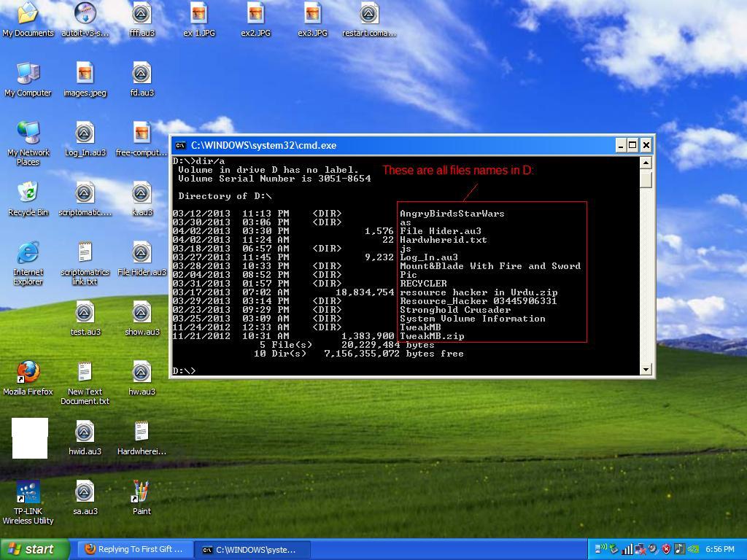747x560 pixels.
Task: Click '7,156,355,072 bytes free' text
Action: point(394,354)
